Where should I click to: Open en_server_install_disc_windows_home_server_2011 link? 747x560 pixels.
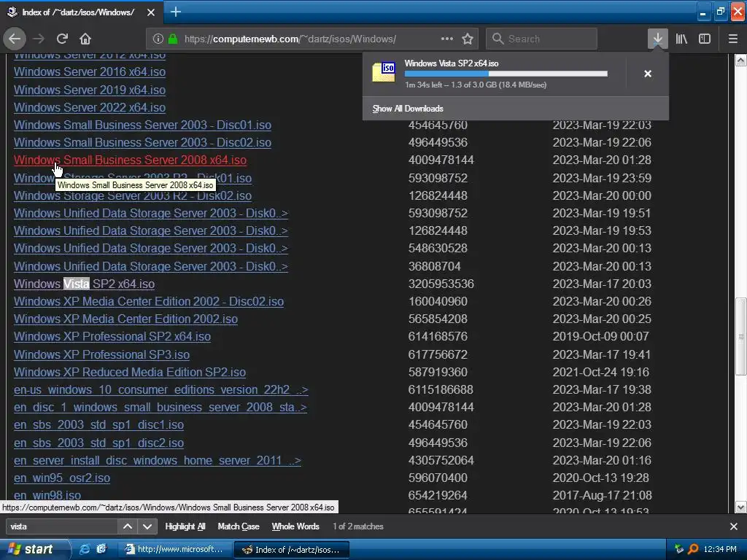[x=158, y=461]
